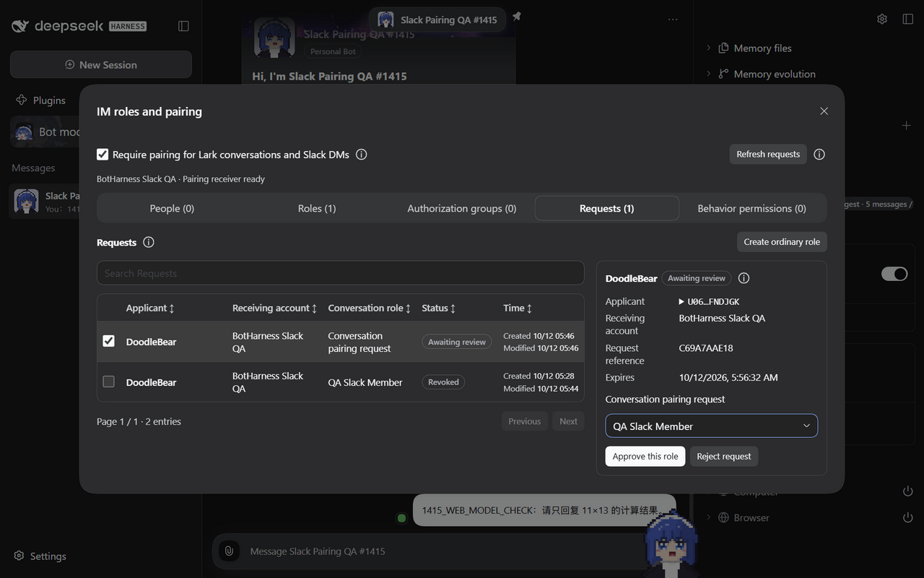Check the Revoked DoodleBear row checkbox
924x578 pixels.
pos(108,381)
